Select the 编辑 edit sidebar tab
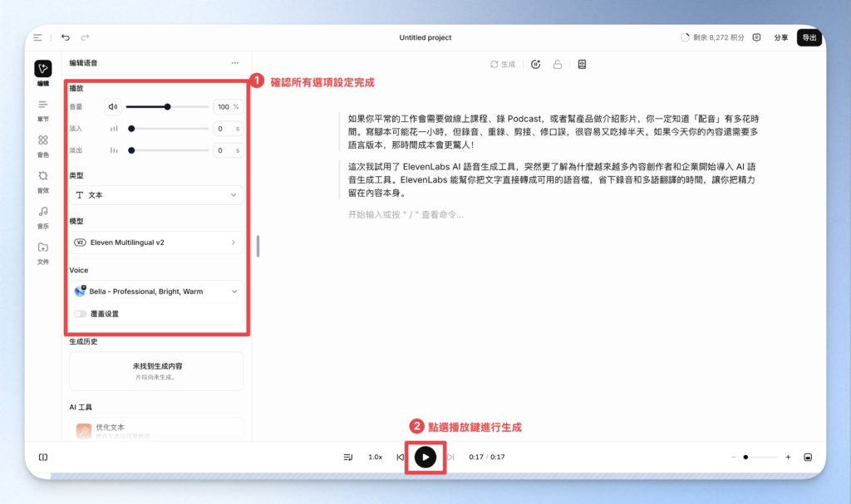The height and width of the screenshot is (504, 851). [43, 73]
